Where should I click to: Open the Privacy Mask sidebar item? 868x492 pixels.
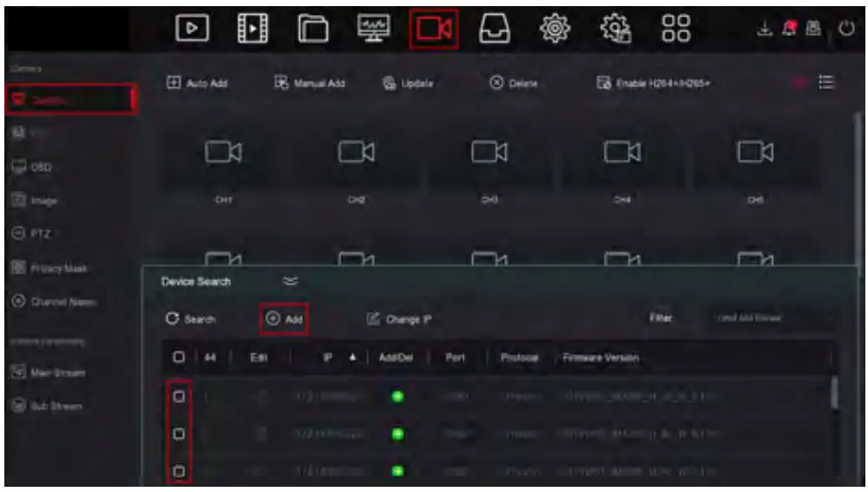tap(50, 268)
